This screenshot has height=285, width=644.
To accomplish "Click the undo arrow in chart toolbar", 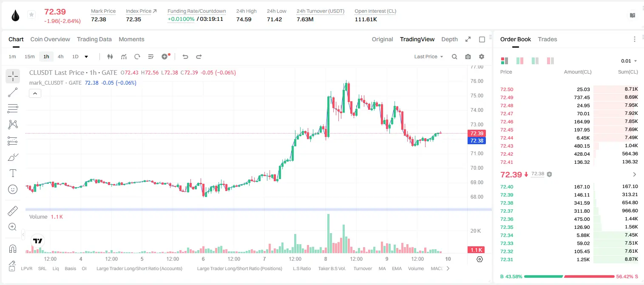I will [185, 57].
